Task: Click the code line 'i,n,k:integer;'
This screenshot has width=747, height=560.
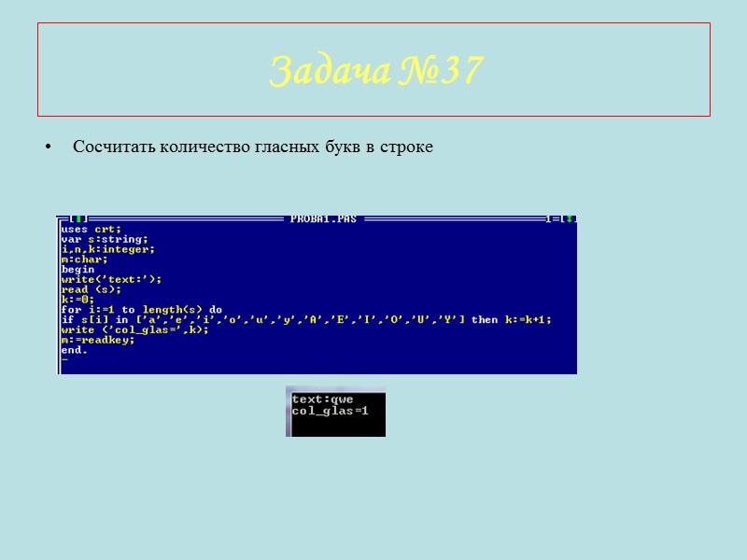Action: tap(107, 249)
